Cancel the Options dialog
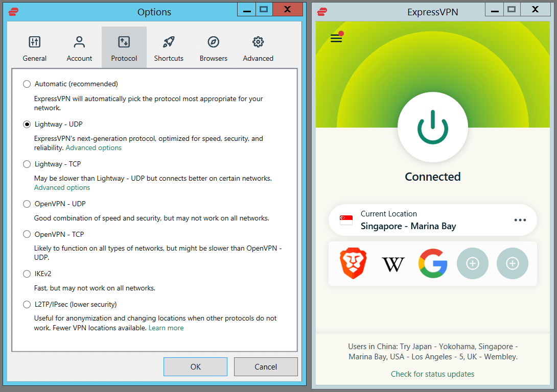The image size is (557, 392). [x=266, y=366]
